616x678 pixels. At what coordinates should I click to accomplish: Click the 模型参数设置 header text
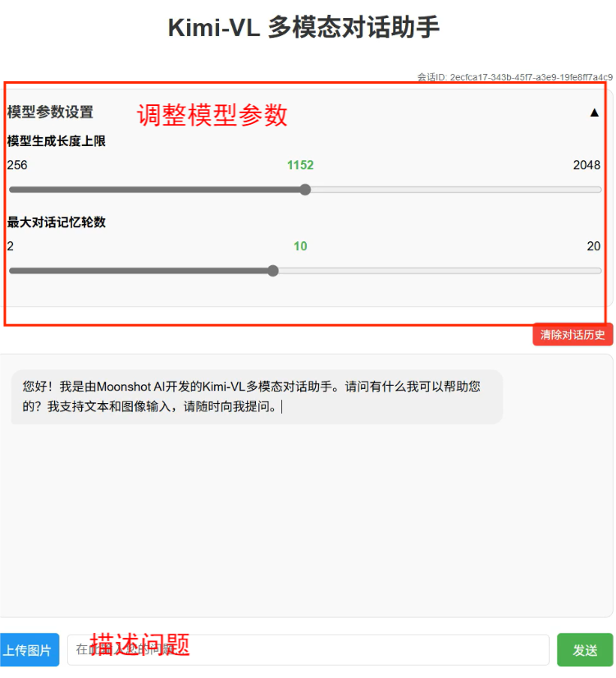[x=50, y=112]
